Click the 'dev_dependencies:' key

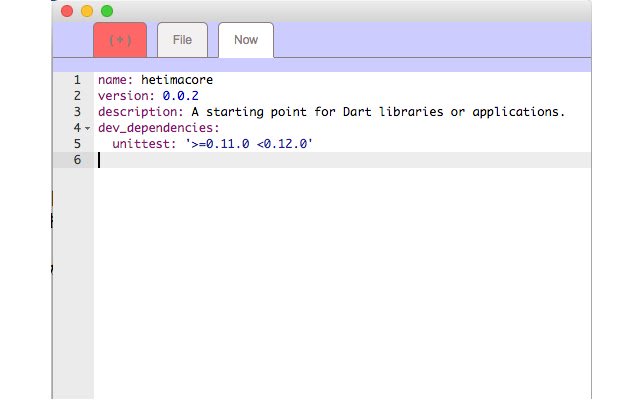click(x=159, y=128)
